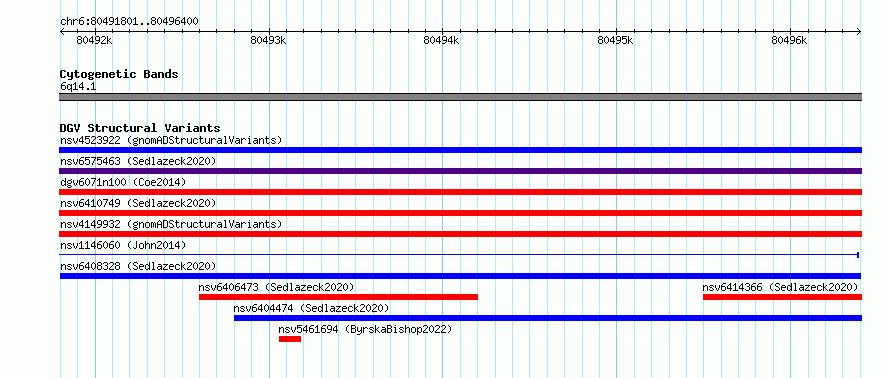Click the red dgv6071n100 variant bar

(460, 192)
